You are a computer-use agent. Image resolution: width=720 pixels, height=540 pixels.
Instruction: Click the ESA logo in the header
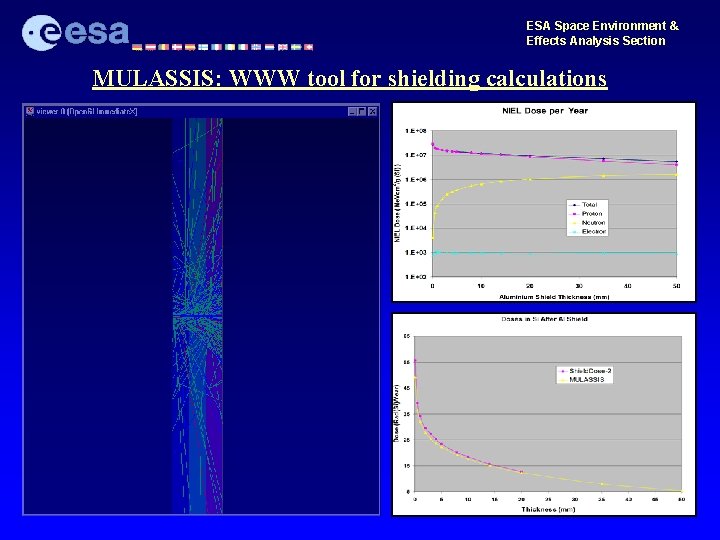point(75,33)
